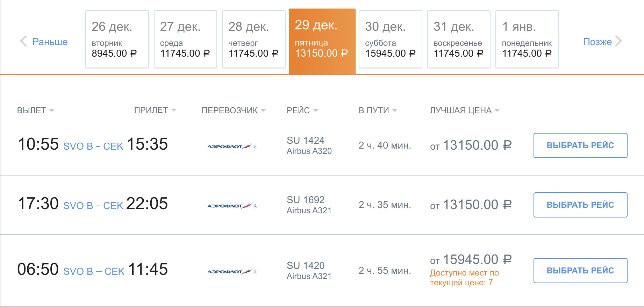Switch to 30 дек. суббота date tab
The height and width of the screenshot is (307, 644).
pyautogui.click(x=390, y=39)
